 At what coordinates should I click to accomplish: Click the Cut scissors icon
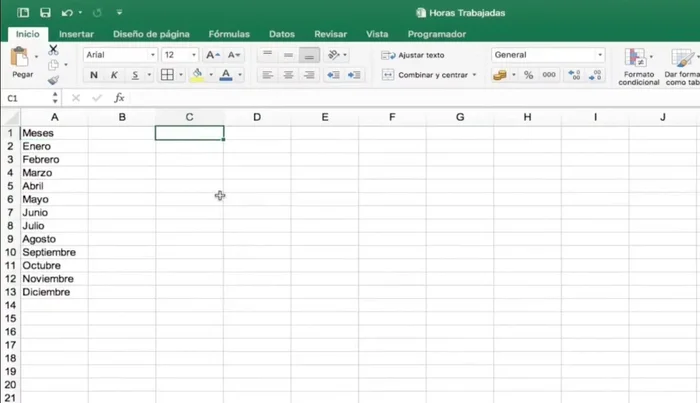pos(53,50)
